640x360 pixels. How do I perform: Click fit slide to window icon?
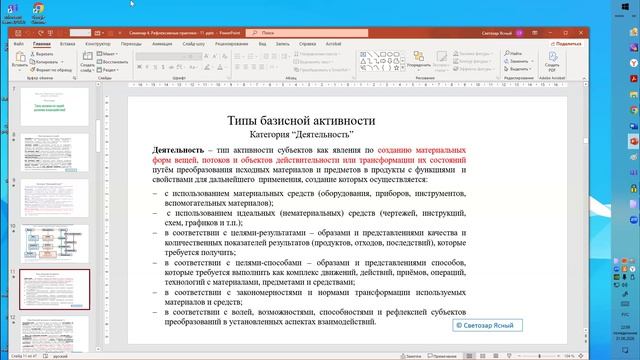coord(581,356)
